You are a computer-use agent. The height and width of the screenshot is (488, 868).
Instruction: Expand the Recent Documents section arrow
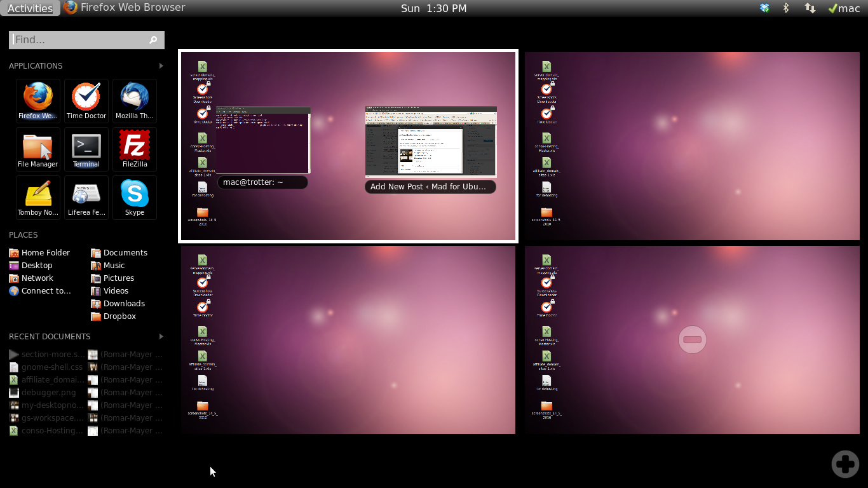pos(161,336)
